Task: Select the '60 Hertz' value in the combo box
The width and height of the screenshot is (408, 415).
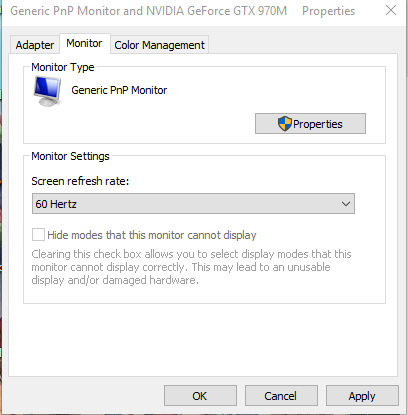Action: 56,204
